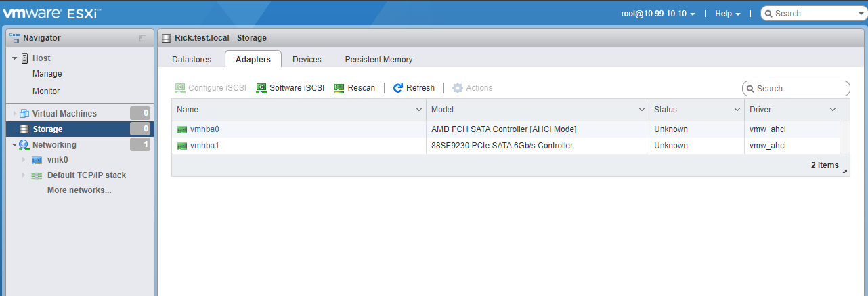
Task: Collapse the Host tree node
Action: point(14,58)
